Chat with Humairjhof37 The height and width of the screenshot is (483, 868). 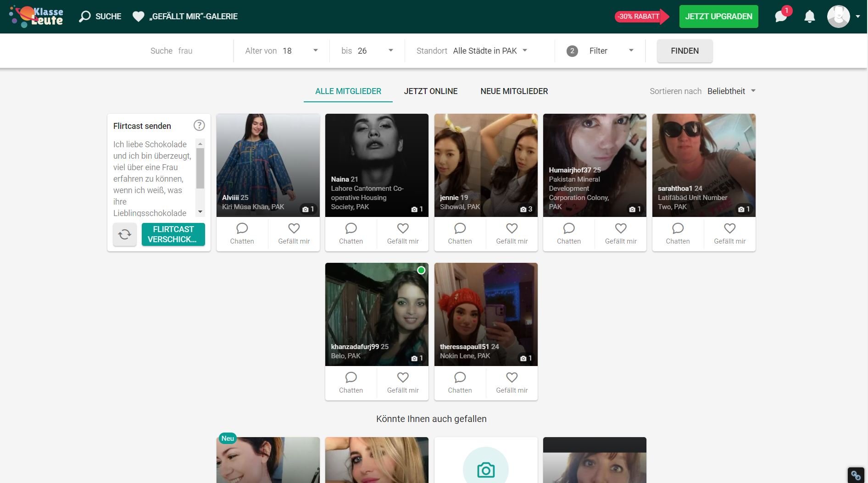point(569,234)
